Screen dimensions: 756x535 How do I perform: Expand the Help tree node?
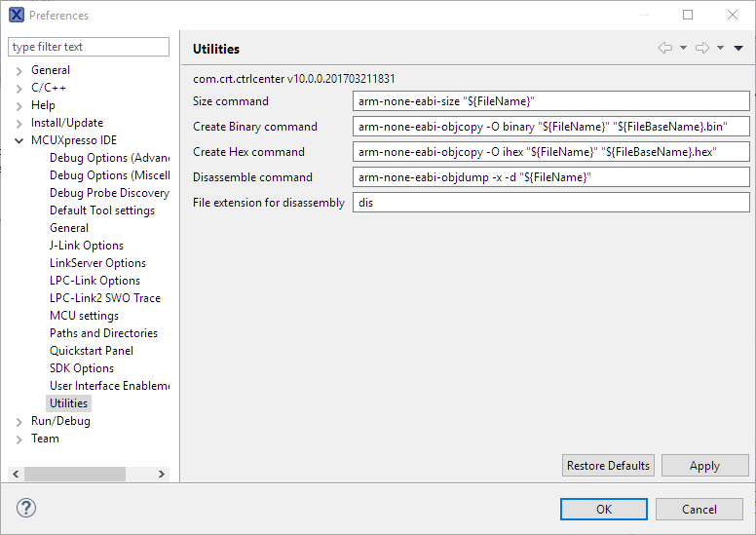point(19,106)
